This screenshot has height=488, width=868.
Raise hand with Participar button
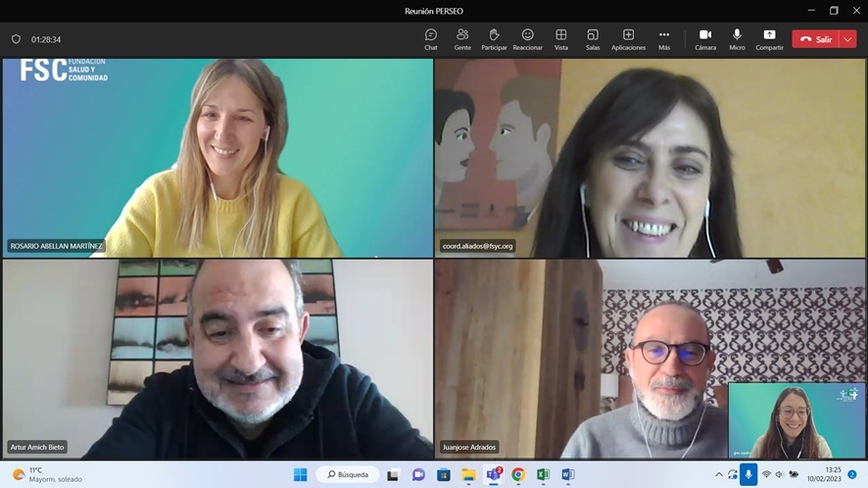[494, 39]
